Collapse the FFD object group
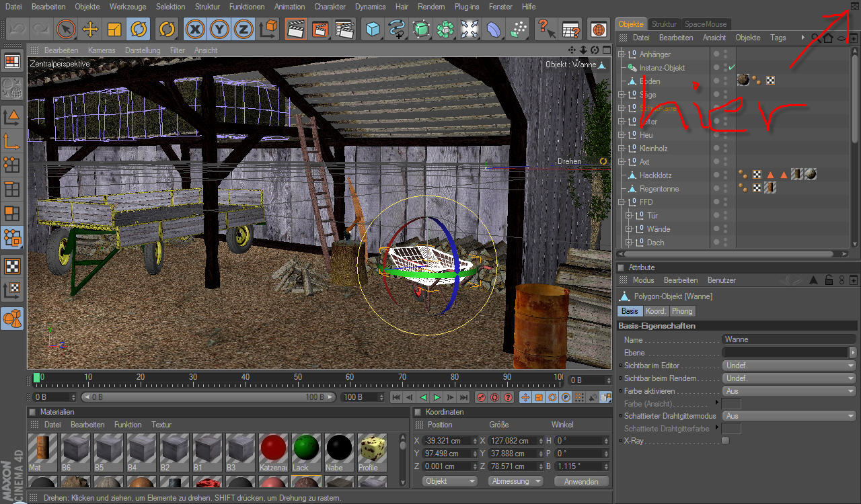861x504 pixels. (622, 202)
